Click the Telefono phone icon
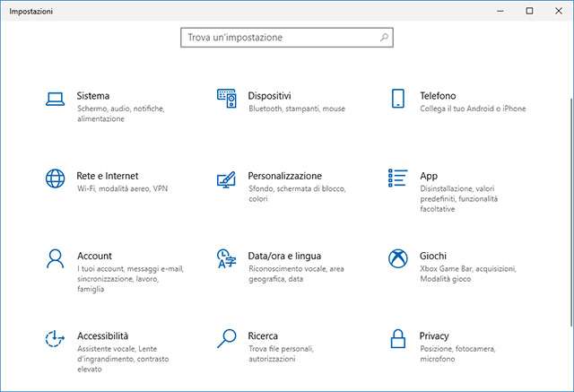574x392 pixels. [x=398, y=100]
